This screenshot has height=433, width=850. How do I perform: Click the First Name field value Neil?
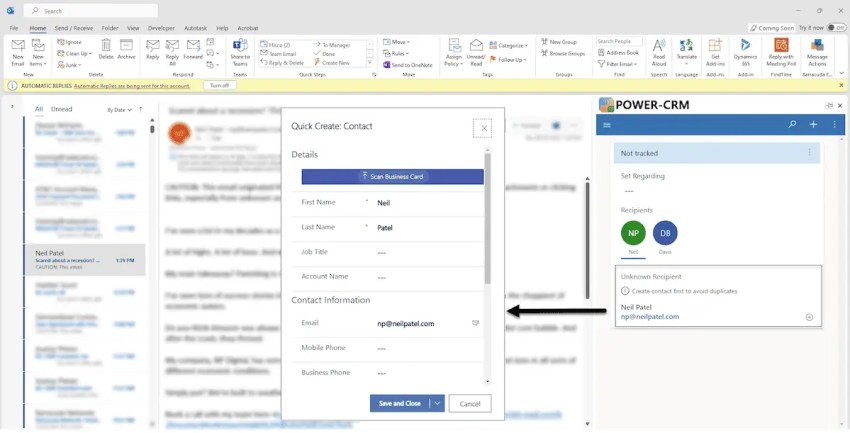[384, 203]
